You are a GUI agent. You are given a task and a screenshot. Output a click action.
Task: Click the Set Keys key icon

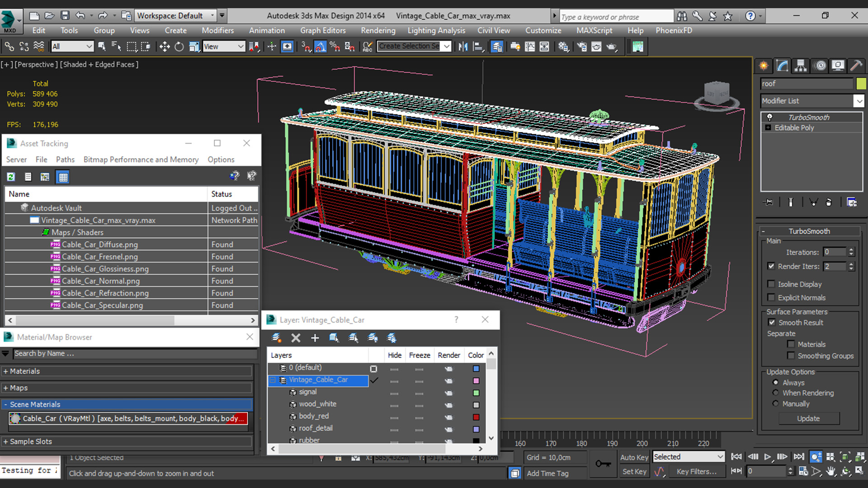(x=603, y=464)
